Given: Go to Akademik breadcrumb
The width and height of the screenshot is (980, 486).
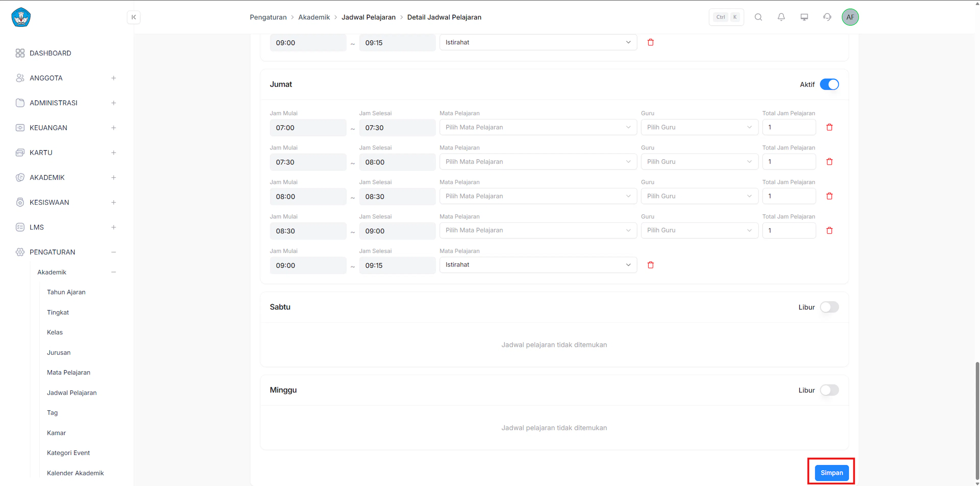Looking at the screenshot, I should 314,17.
